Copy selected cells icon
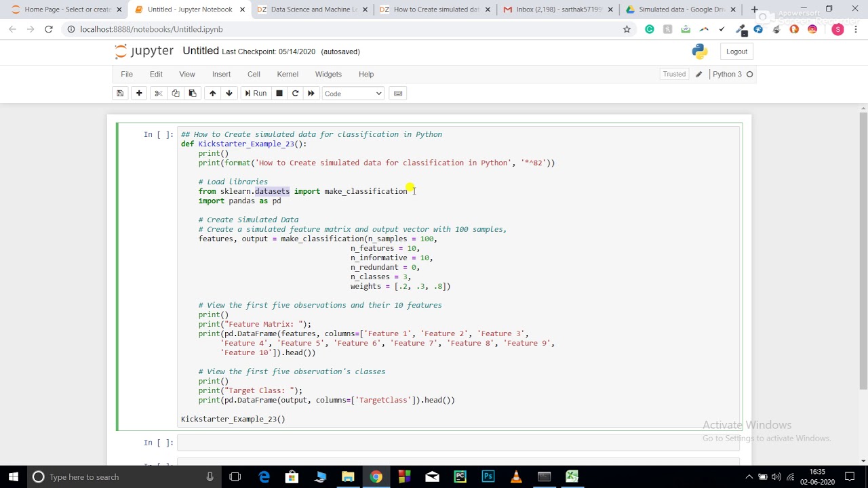This screenshot has height=488, width=868. 176,94
